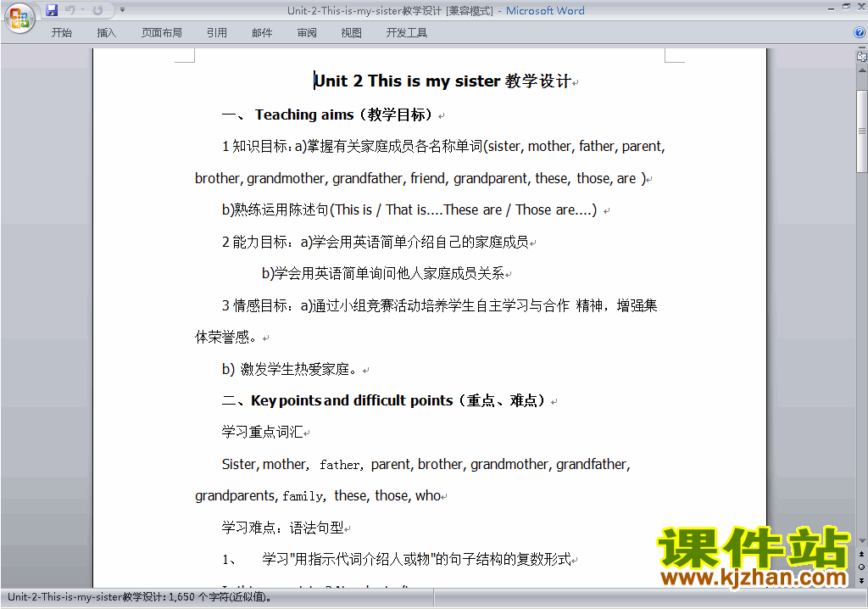Open the 视图 ribbon tab
The height and width of the screenshot is (609, 868).
(351, 33)
